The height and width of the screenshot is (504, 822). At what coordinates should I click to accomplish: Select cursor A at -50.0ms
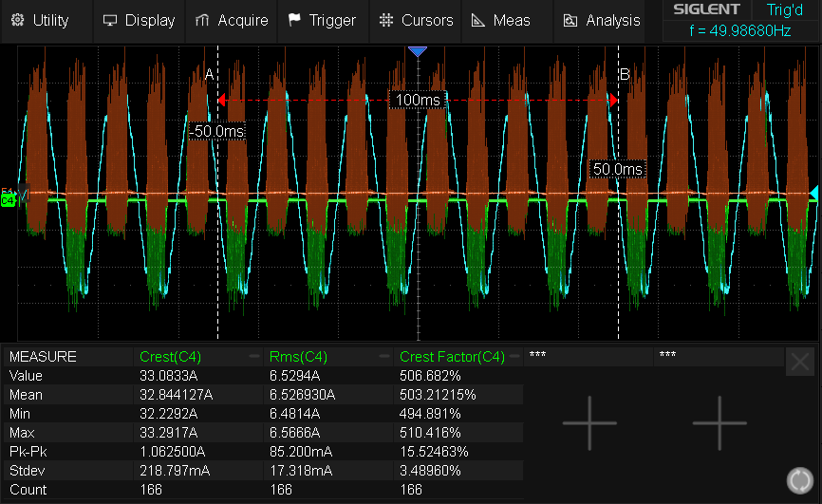(x=217, y=131)
